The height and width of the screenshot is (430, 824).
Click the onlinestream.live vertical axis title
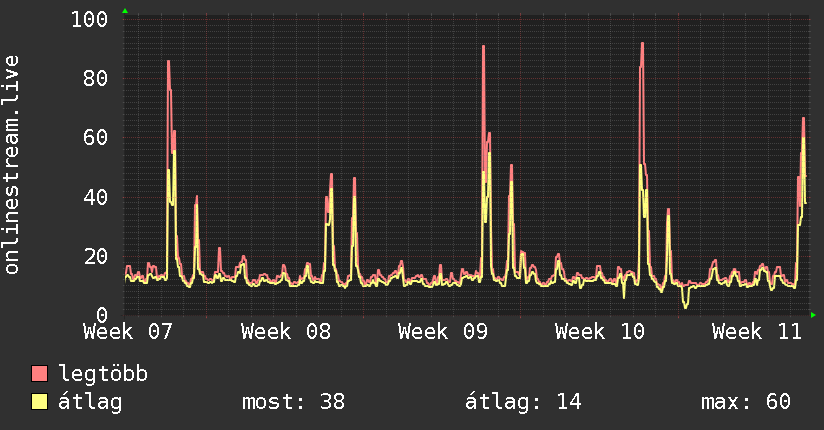pos(11,165)
